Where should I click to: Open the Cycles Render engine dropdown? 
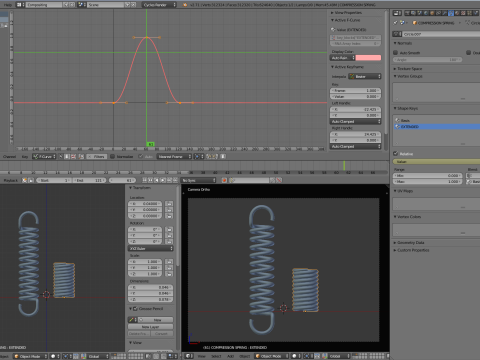(160, 5)
